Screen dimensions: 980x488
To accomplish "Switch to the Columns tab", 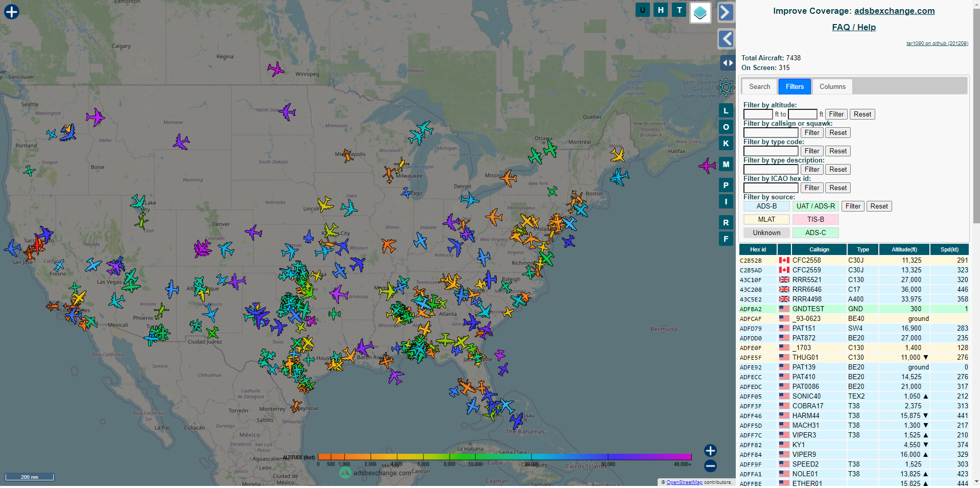I will coord(832,86).
